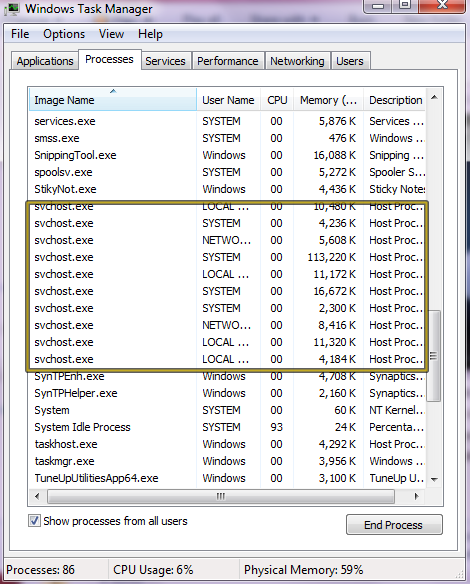Click the Task Manager title bar icon
470x584 pixels.
coord(13,9)
